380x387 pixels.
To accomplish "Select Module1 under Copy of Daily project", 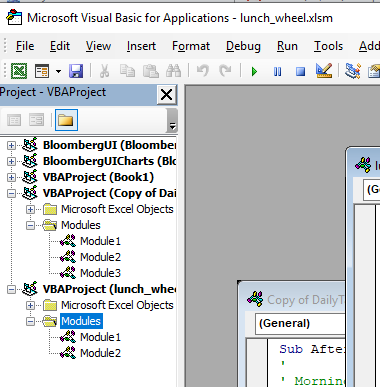I will (x=100, y=241).
